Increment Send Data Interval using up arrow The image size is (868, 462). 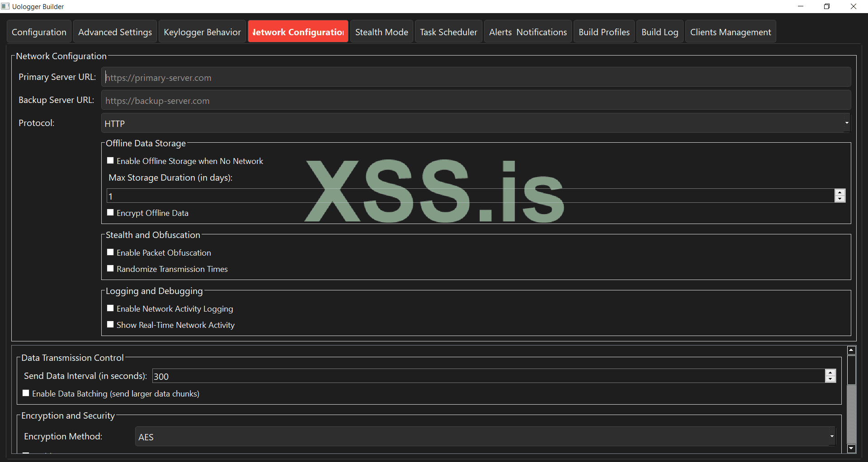(x=830, y=373)
